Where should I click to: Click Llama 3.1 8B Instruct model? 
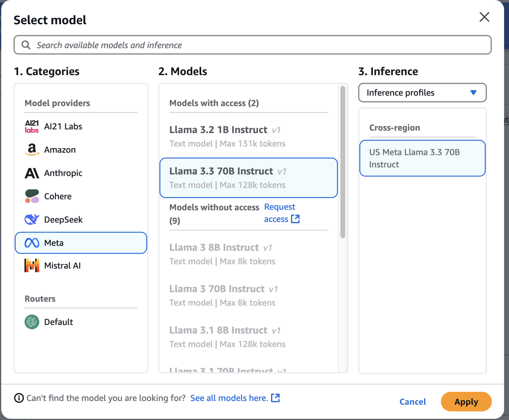coord(249,337)
